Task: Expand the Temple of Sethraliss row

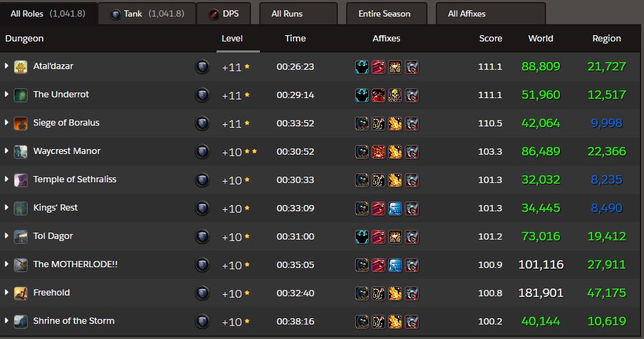Action: [6, 179]
